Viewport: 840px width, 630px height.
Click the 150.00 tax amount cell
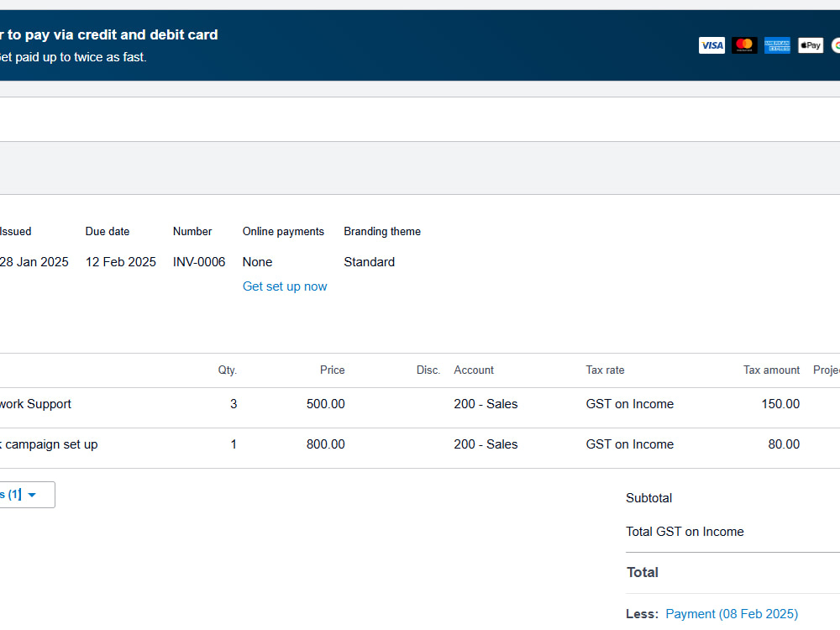(x=780, y=404)
